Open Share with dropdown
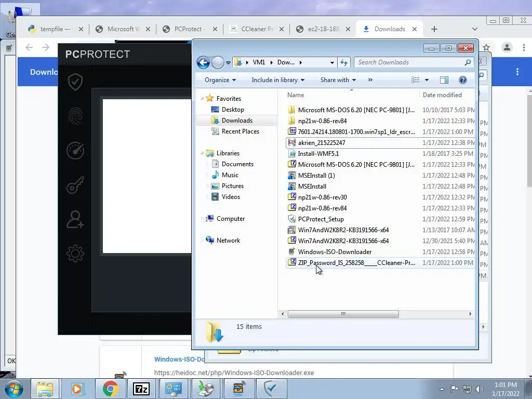 point(338,80)
